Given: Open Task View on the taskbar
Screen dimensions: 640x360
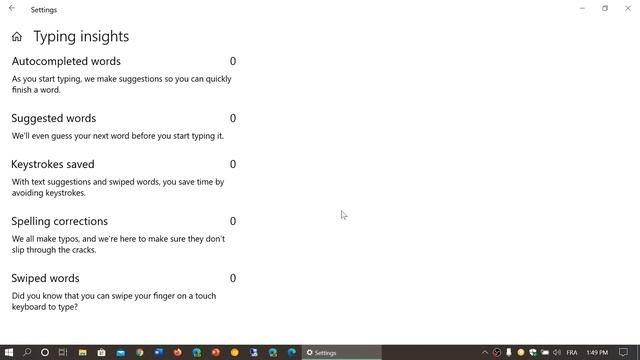Looking at the screenshot, I should [63, 352].
